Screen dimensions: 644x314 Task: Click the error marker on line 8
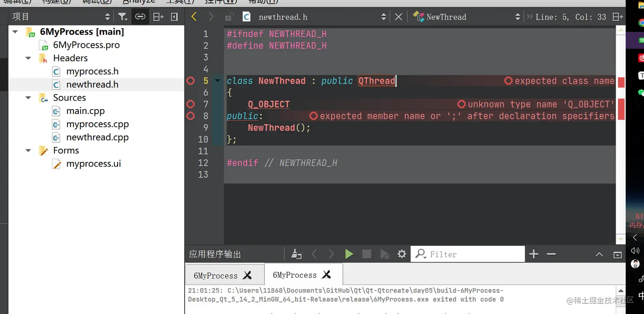coord(190,115)
